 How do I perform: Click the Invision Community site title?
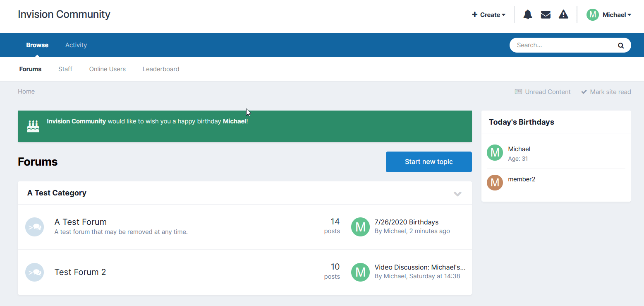tap(64, 14)
